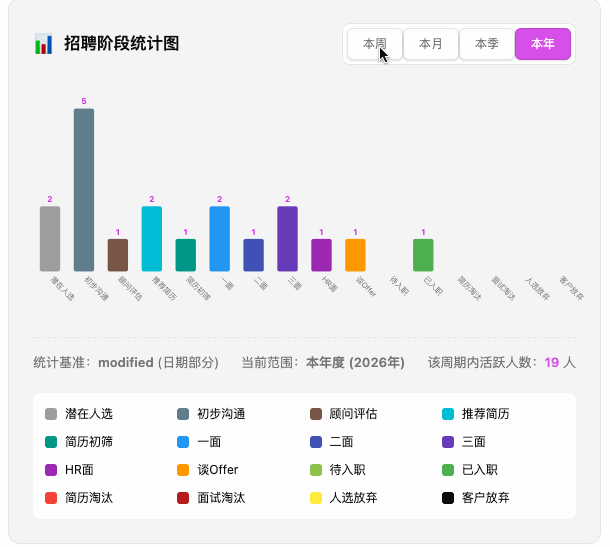The width and height of the screenshot is (610, 547).
Task: Click the magenta HR面 bar
Action: pyautogui.click(x=321, y=255)
